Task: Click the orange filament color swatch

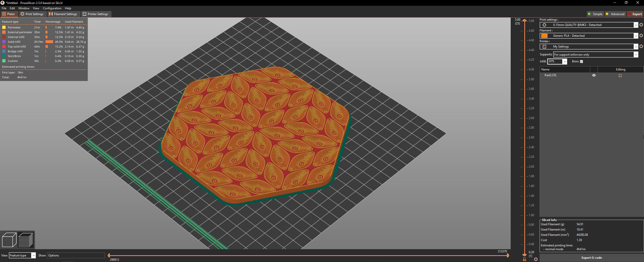Action: click(544, 36)
